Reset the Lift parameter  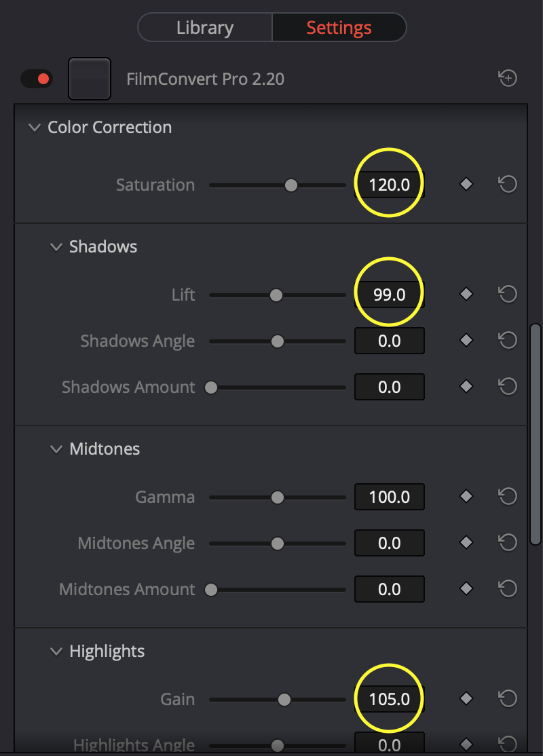pos(508,294)
